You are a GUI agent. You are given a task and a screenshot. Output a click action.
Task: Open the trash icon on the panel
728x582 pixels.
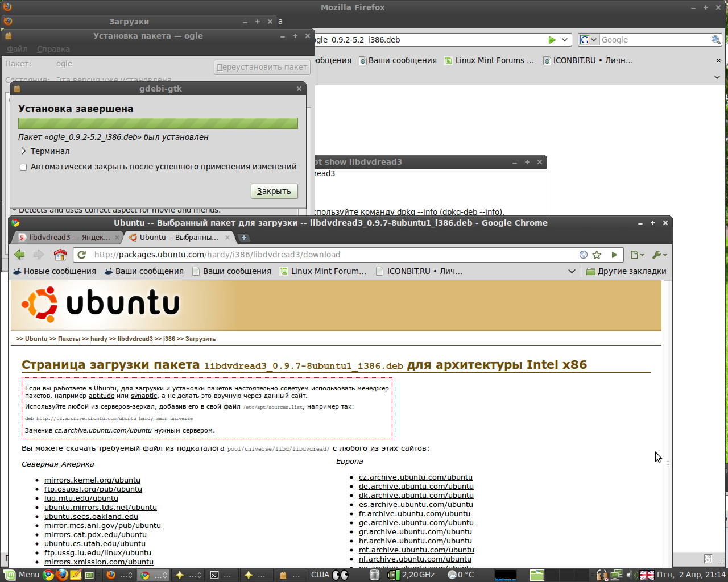tap(374, 575)
